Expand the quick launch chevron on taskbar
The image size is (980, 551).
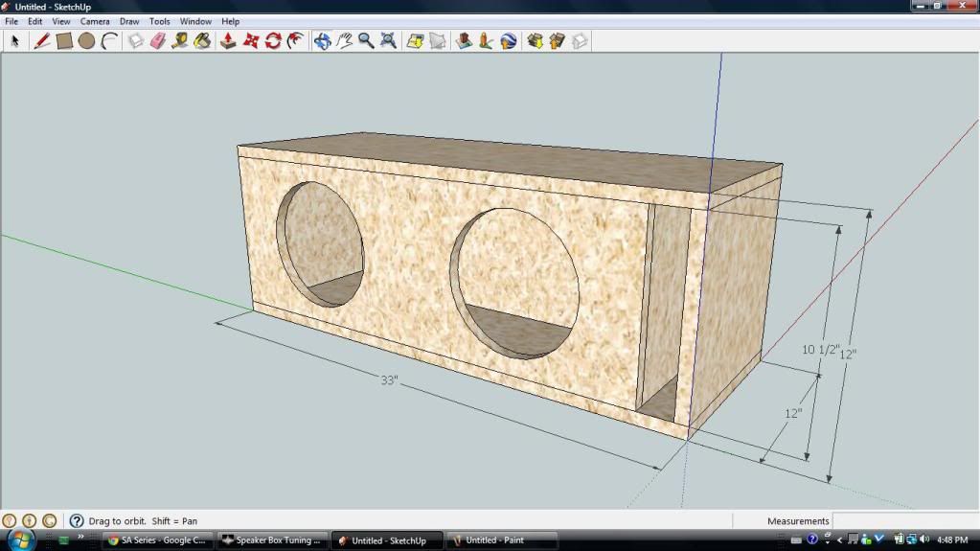80,537
